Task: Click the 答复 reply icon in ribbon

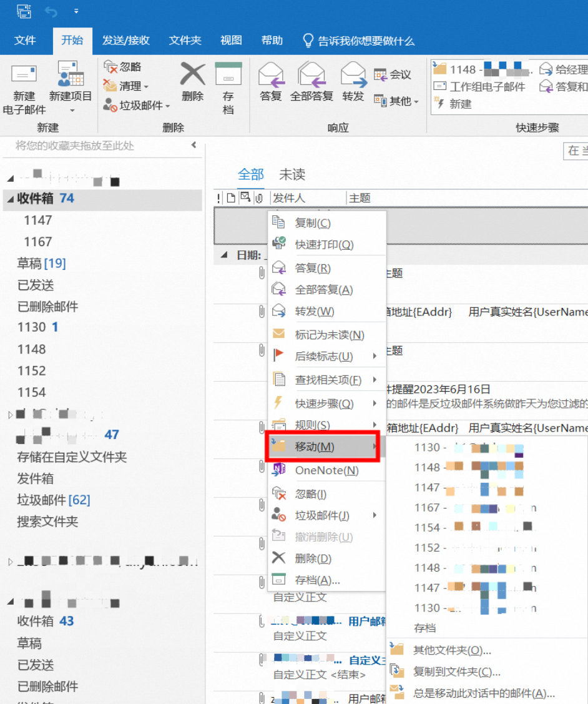Action: 271,75
